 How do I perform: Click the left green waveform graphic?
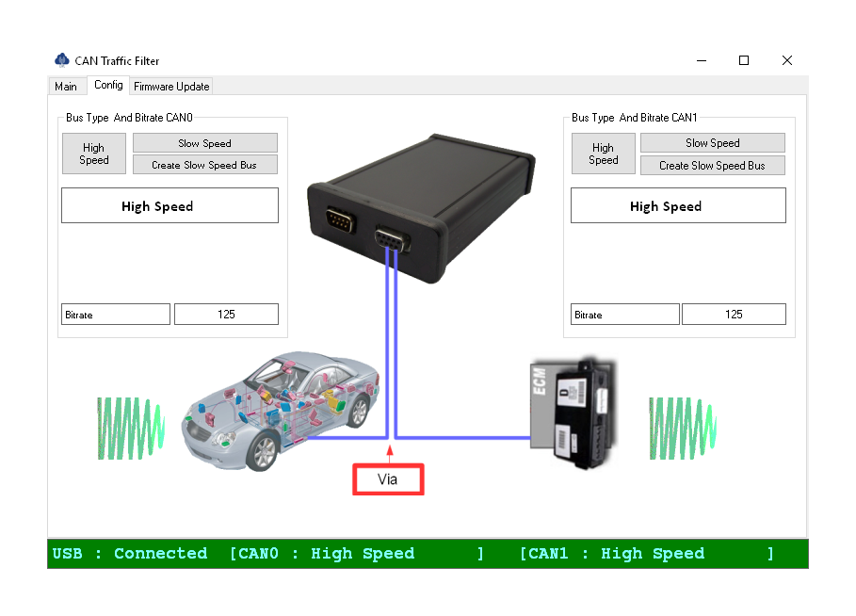131,429
